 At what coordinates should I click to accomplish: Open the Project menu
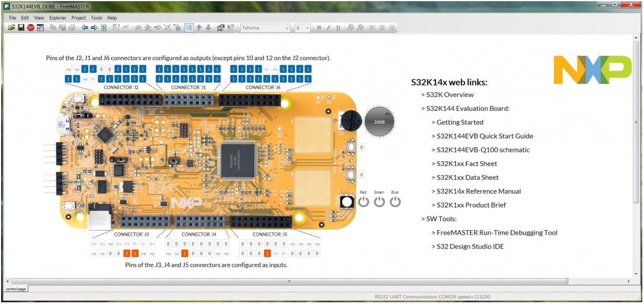click(x=79, y=18)
